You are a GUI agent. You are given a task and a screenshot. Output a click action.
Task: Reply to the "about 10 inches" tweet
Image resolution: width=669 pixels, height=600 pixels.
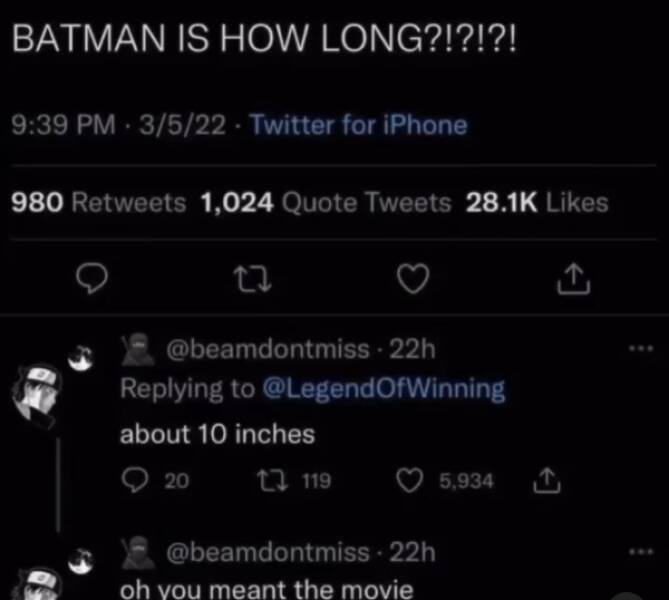[133, 480]
